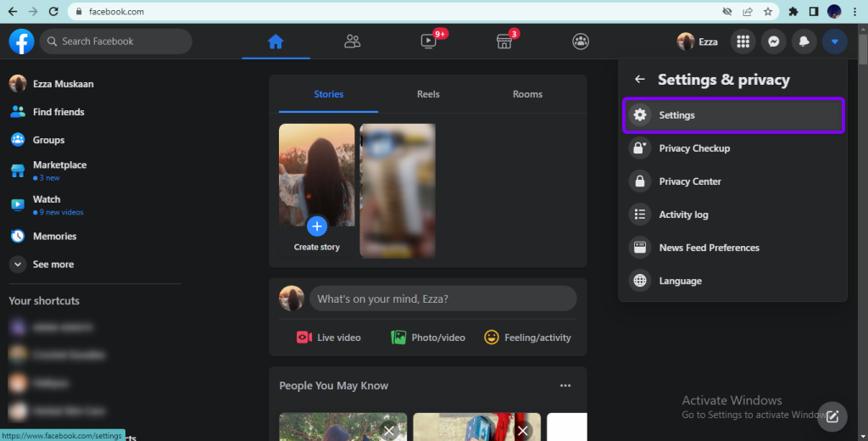Go back using Settings & privacy back arrow

pyautogui.click(x=640, y=80)
